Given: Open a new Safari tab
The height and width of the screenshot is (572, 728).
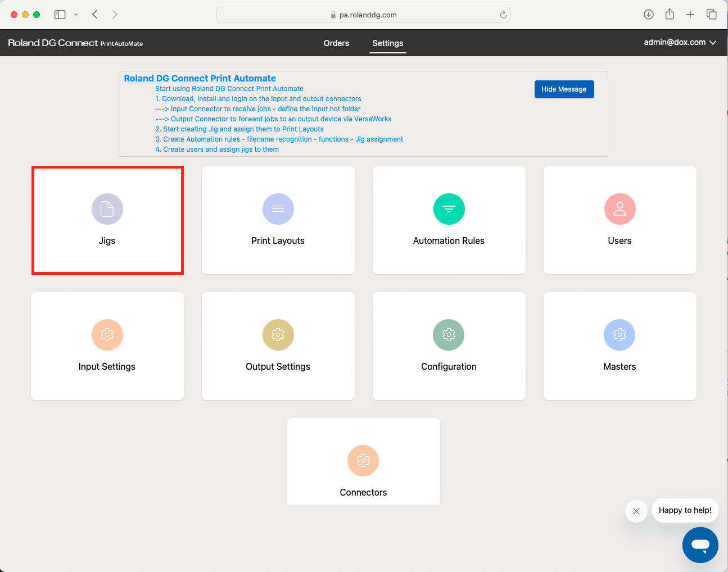Looking at the screenshot, I should pyautogui.click(x=690, y=15).
